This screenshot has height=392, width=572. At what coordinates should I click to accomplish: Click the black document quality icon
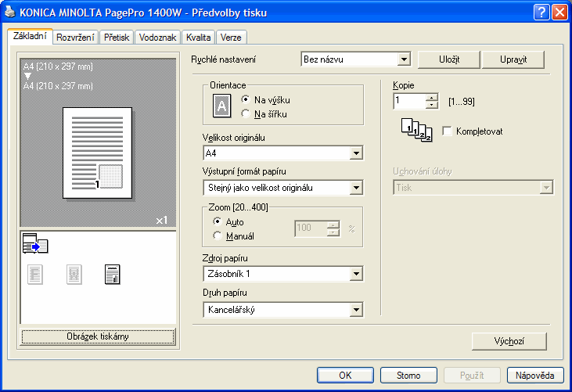(113, 274)
